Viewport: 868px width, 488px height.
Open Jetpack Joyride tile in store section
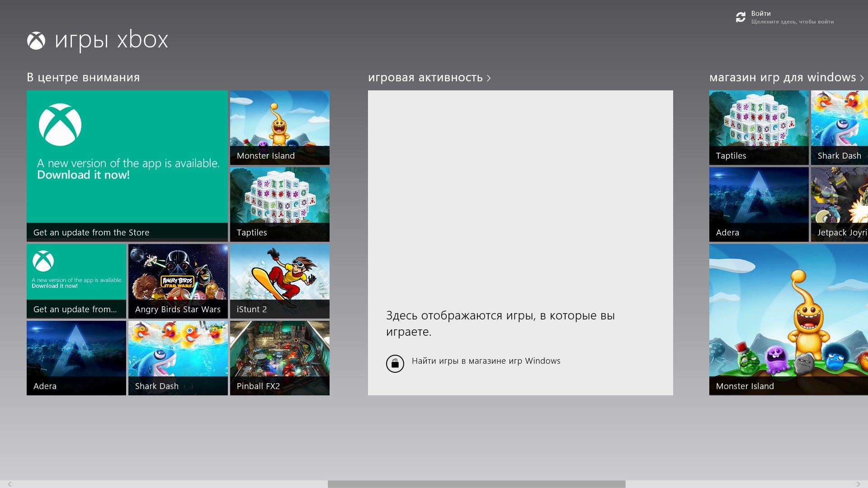click(839, 204)
